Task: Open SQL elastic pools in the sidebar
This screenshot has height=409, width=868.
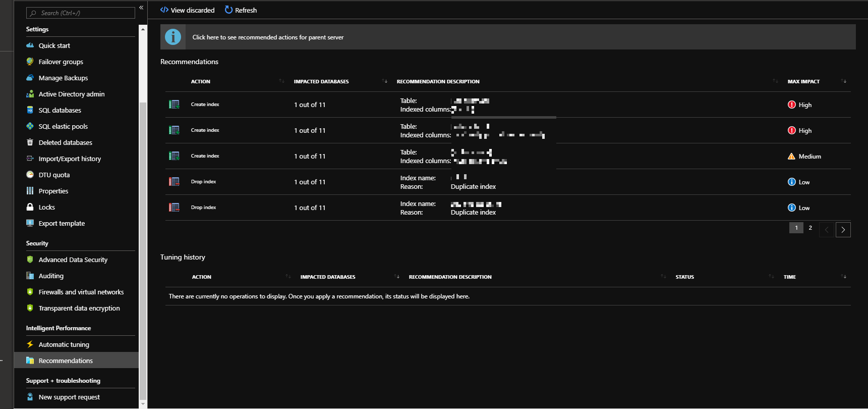Action: (63, 126)
